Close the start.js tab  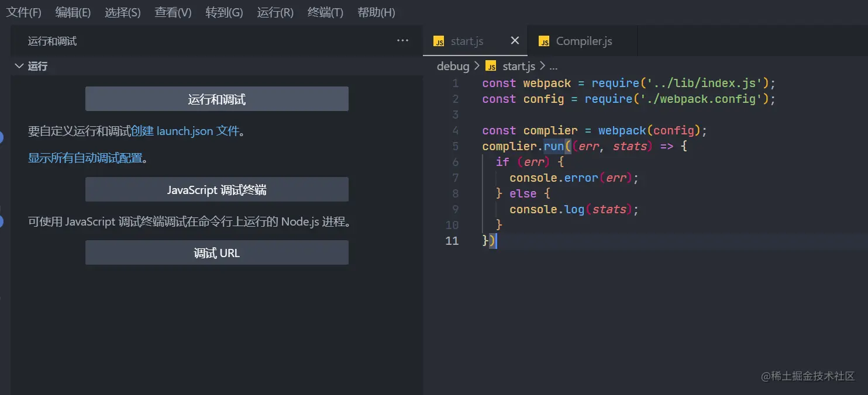point(515,40)
